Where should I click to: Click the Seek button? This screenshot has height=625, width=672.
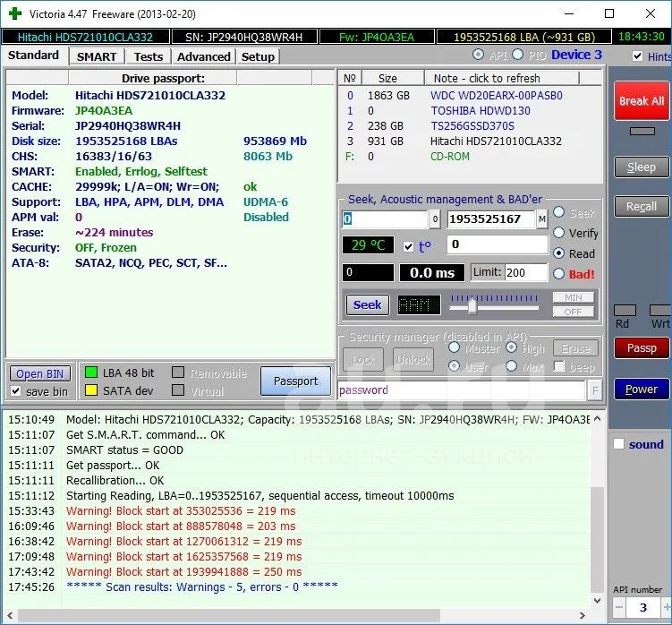[x=367, y=304]
